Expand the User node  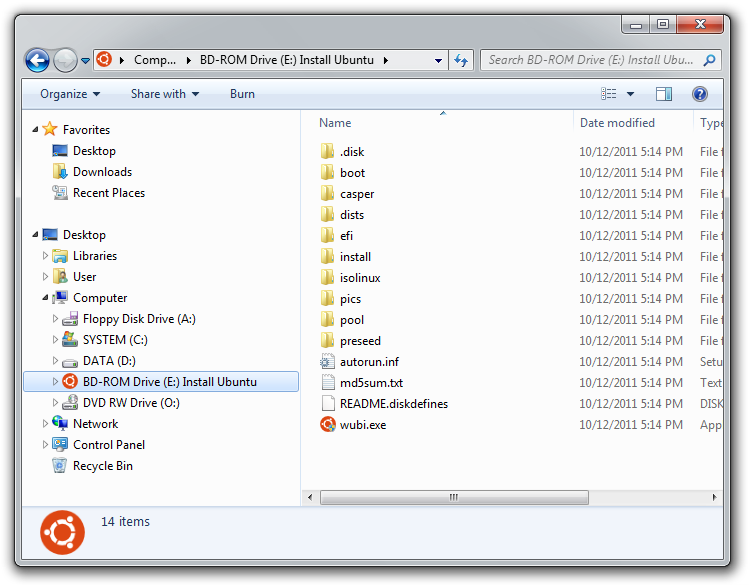(x=45, y=277)
